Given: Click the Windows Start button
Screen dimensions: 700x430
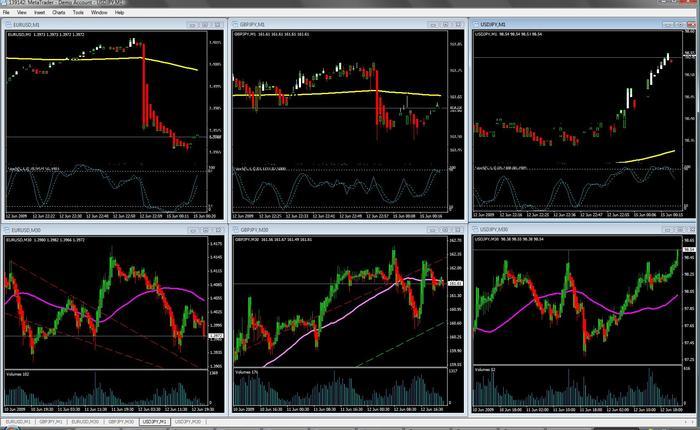Looking at the screenshot, I should coord(11,428).
